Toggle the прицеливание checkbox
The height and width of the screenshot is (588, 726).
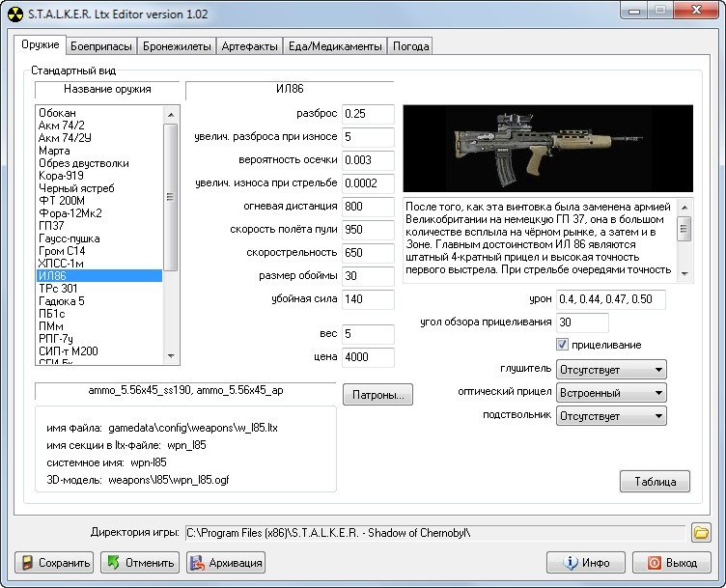563,345
